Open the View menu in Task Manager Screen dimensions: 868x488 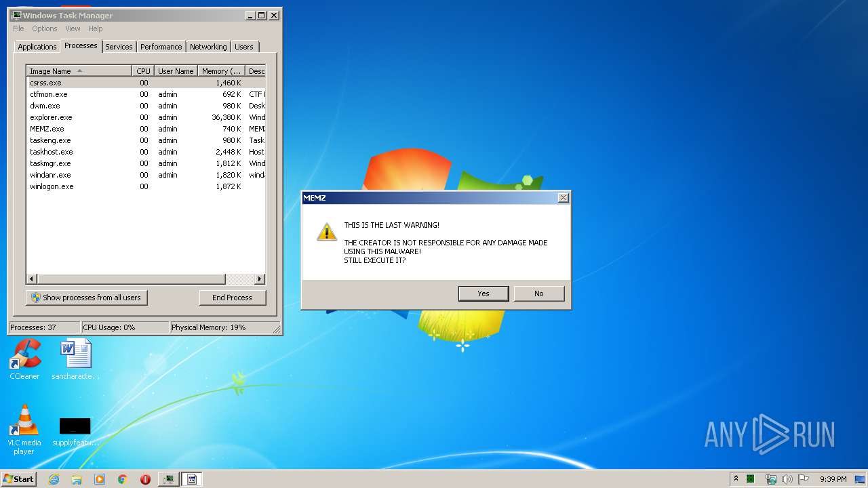73,28
